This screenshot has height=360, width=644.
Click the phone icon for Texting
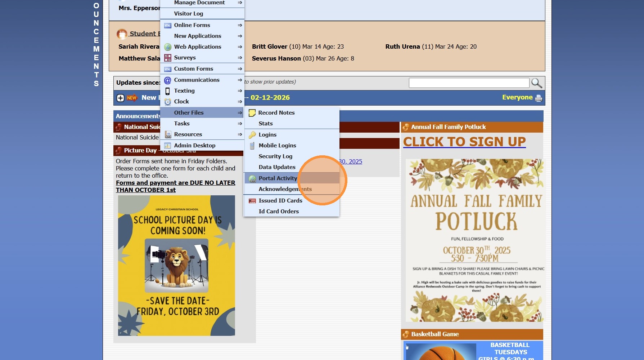pyautogui.click(x=168, y=91)
